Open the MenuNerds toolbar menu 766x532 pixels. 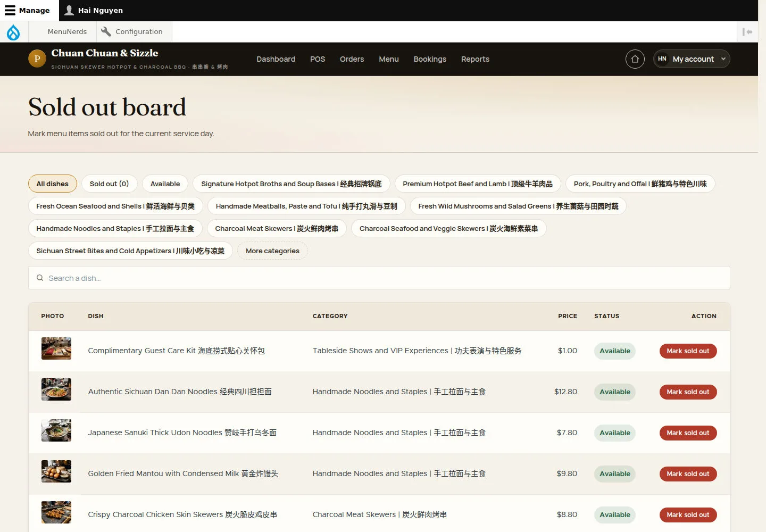tap(67, 31)
